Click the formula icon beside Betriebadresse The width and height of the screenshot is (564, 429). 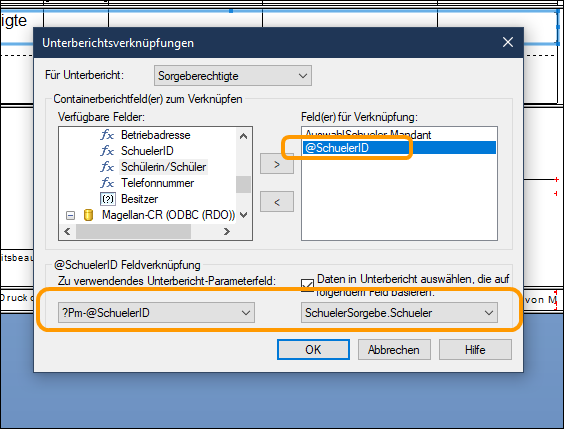pos(107,135)
